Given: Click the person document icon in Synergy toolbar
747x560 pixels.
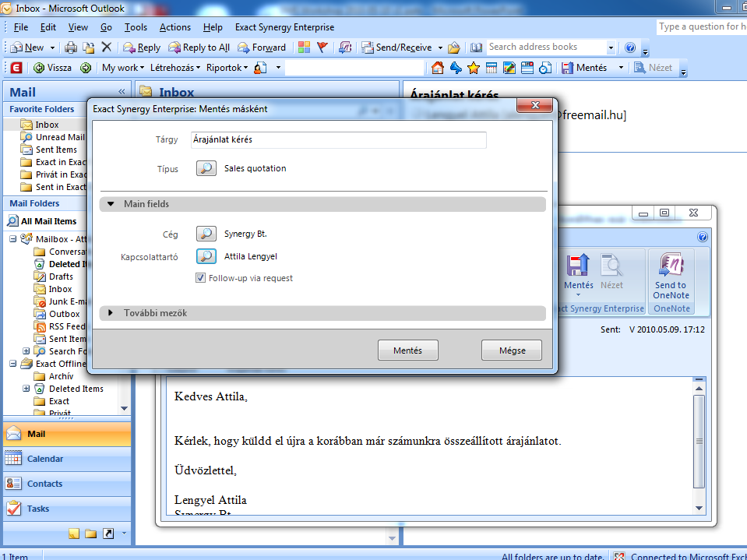Looking at the screenshot, I should point(260,68).
